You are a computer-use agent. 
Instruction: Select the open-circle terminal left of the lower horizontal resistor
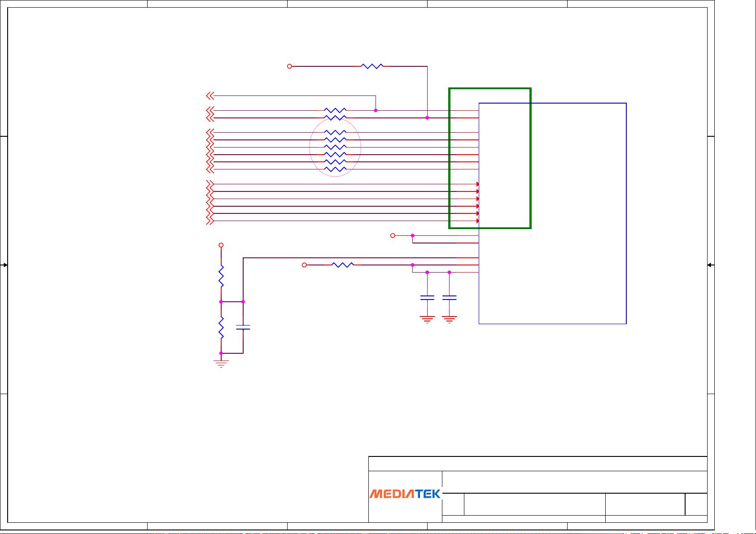(304, 265)
